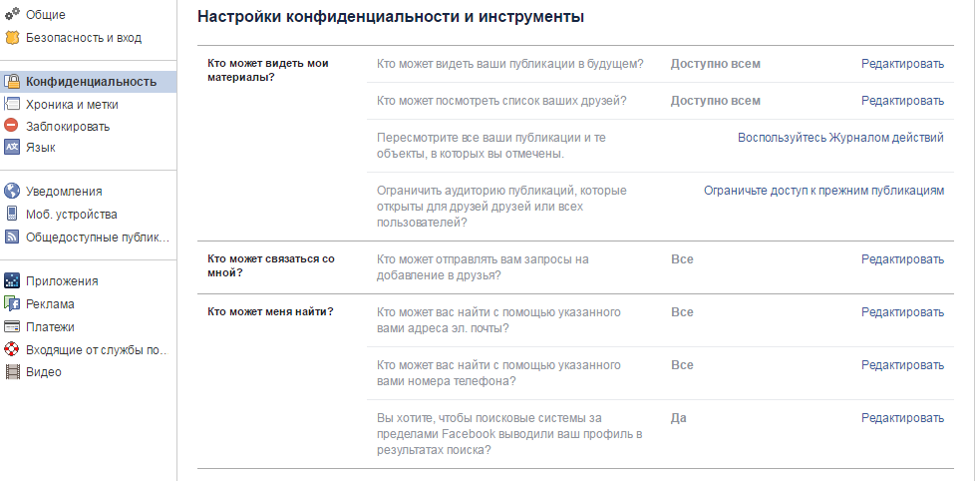Image resolution: width=980 pixels, height=481 pixels.
Task: Click the language icon beside Язык
Action: coord(12,148)
